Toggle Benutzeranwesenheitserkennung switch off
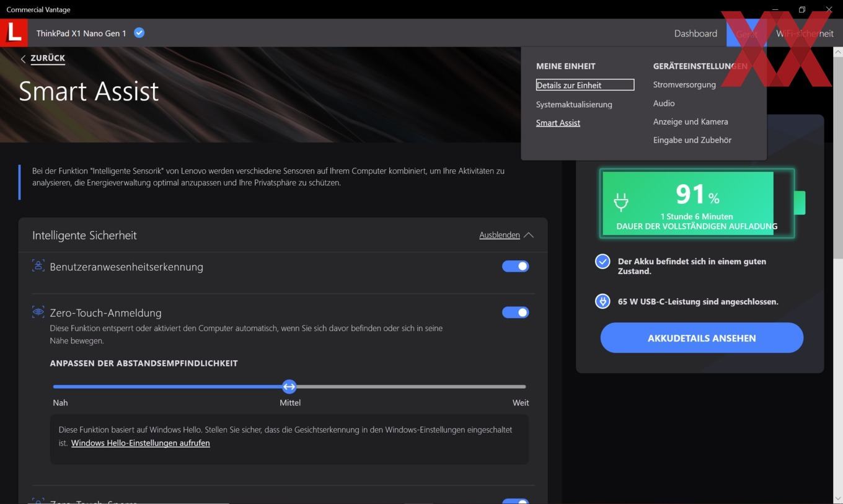 tap(515, 266)
